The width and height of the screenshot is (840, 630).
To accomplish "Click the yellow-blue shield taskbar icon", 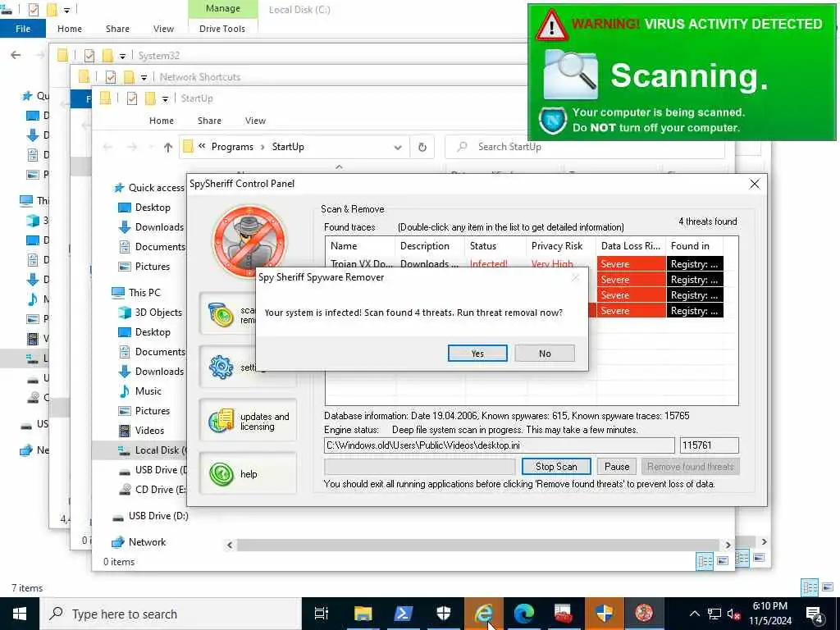I will pyautogui.click(x=605, y=614).
